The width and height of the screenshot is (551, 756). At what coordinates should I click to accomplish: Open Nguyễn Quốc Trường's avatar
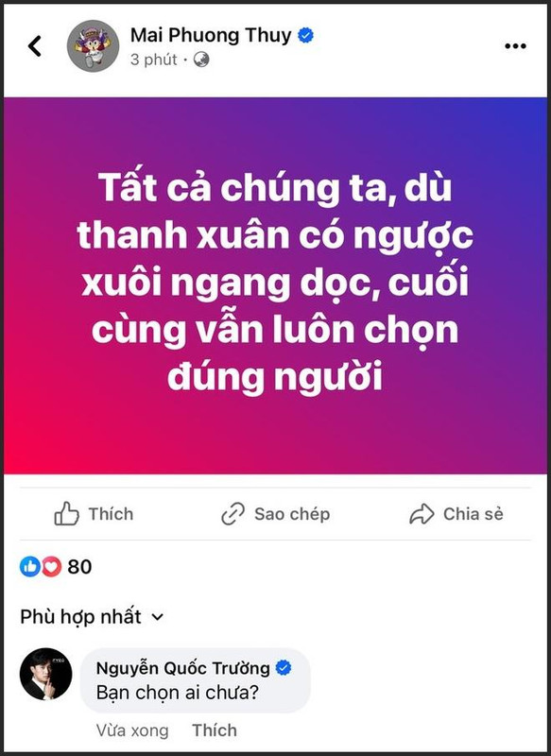pyautogui.click(x=45, y=674)
